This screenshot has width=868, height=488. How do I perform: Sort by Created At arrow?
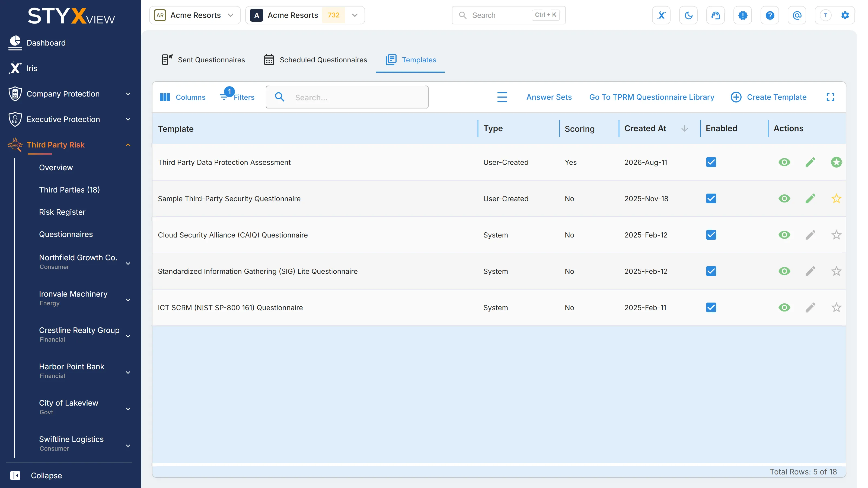pos(684,129)
